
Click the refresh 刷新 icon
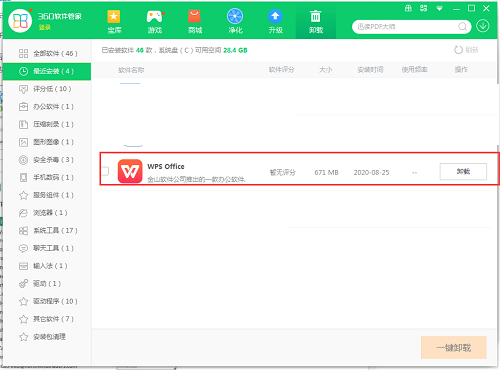pyautogui.click(x=459, y=50)
